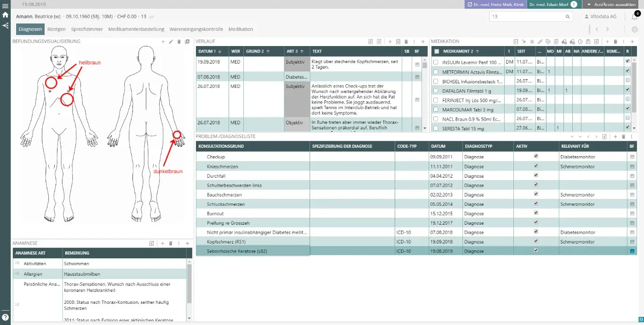Click the patient switch arrows icon
The height and width of the screenshot is (325, 644).
(x=151, y=17)
